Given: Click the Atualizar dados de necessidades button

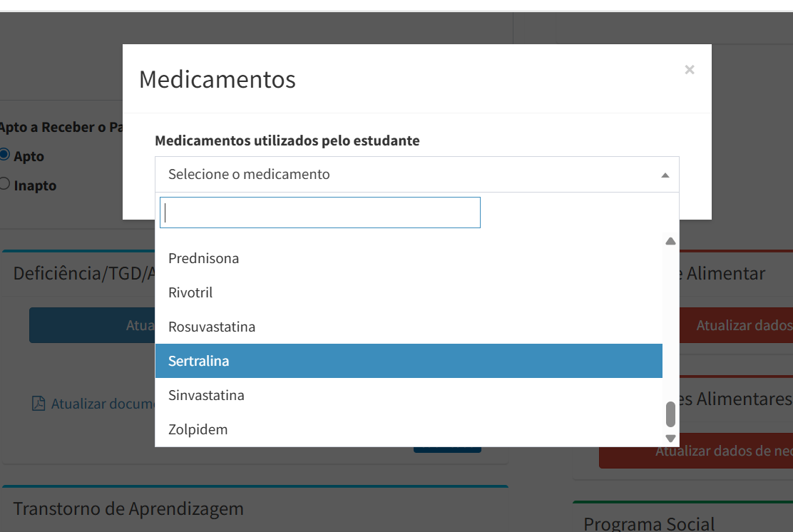Looking at the screenshot, I should pyautogui.click(x=696, y=451).
